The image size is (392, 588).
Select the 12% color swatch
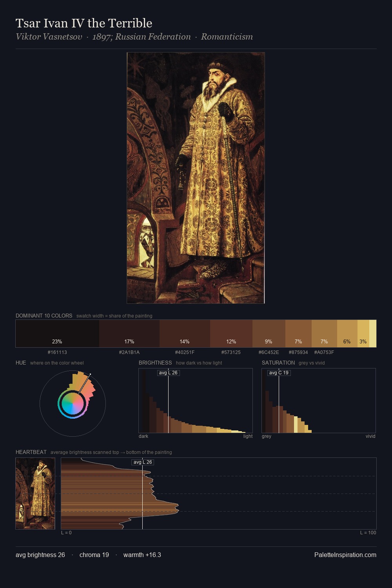(x=231, y=334)
